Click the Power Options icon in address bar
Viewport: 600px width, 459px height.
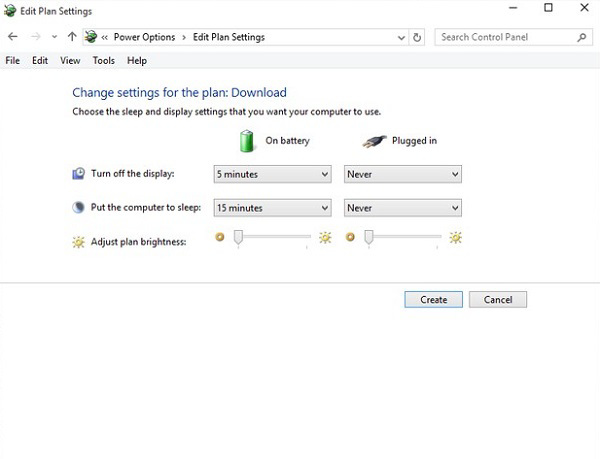[x=91, y=37]
